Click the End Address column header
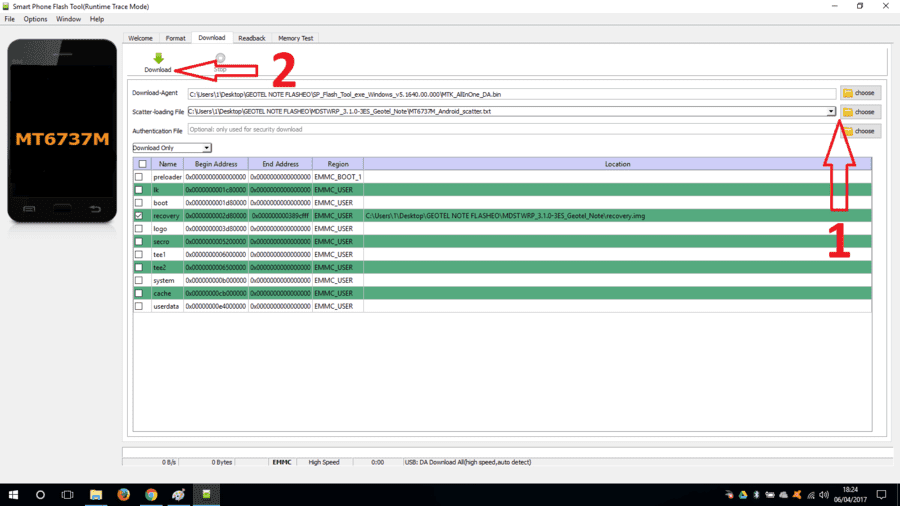 [280, 164]
